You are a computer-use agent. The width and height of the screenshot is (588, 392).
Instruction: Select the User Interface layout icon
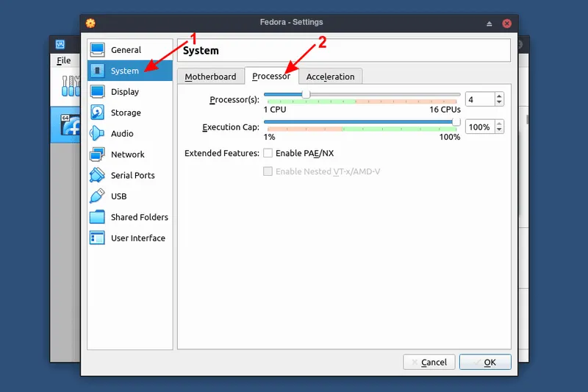tap(98, 238)
